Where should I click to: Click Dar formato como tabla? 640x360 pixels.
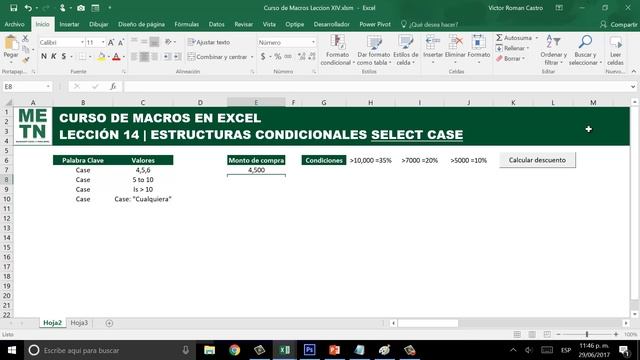tap(373, 50)
